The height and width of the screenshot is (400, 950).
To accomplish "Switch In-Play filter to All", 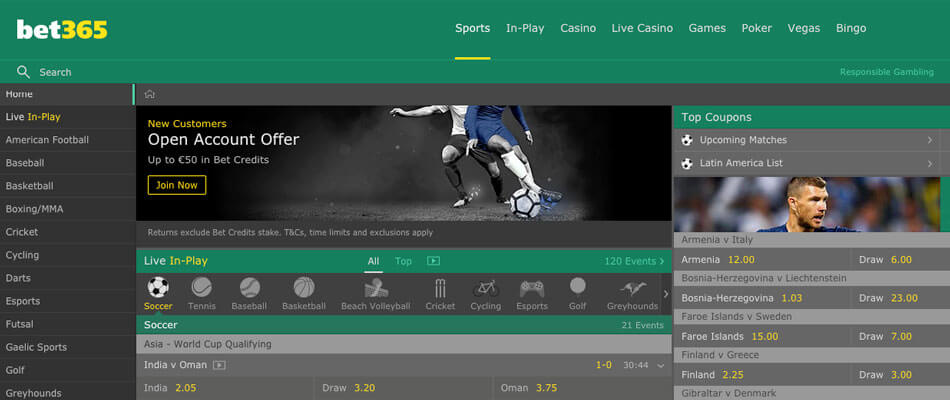I will click(373, 261).
